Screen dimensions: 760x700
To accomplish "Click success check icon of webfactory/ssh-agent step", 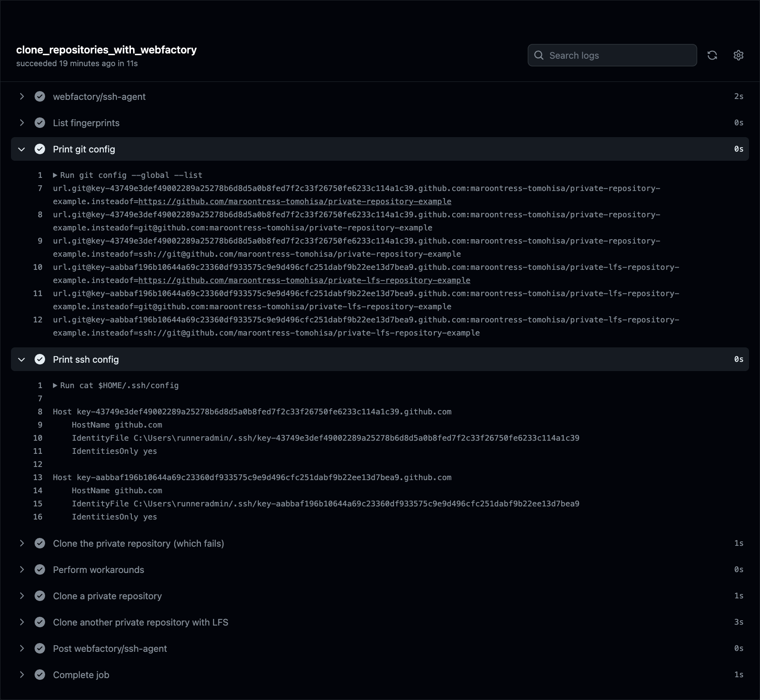I will [x=40, y=96].
